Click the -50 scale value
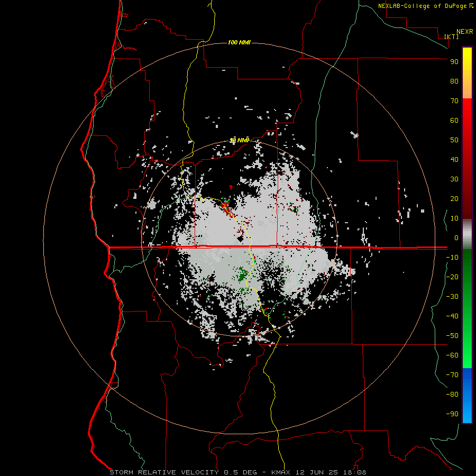The width and height of the screenshot is (476, 476). pos(452,335)
